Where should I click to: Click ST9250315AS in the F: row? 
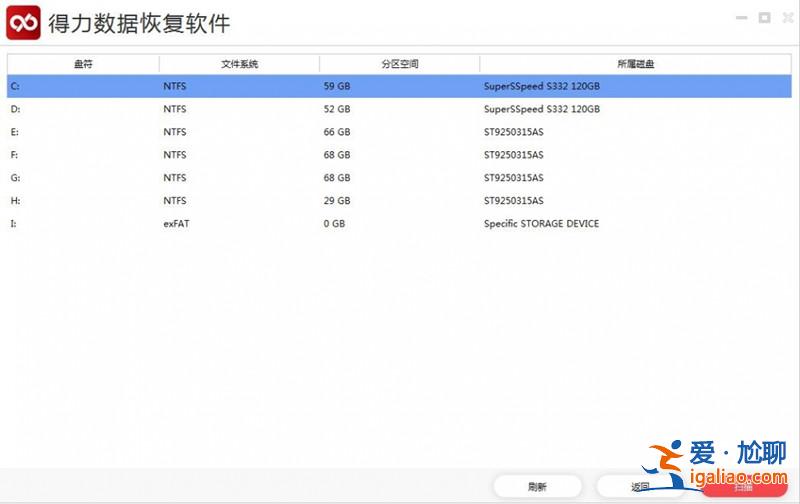[x=514, y=155]
